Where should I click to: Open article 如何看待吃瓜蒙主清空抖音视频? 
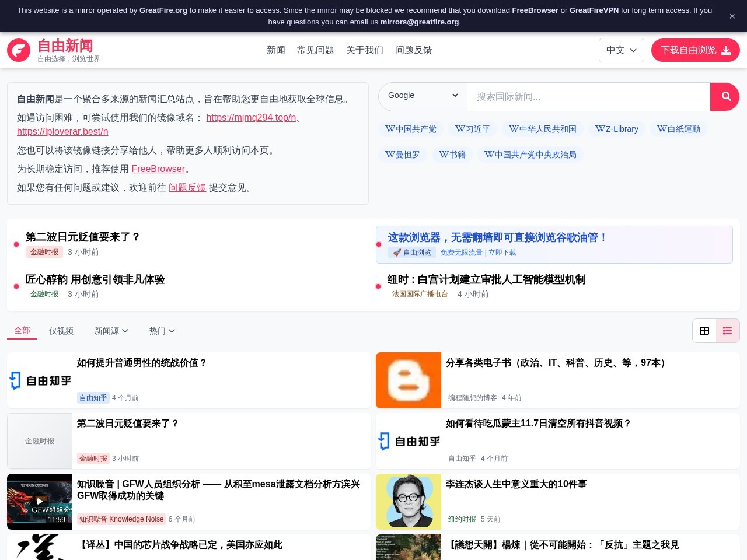pyautogui.click(x=539, y=423)
